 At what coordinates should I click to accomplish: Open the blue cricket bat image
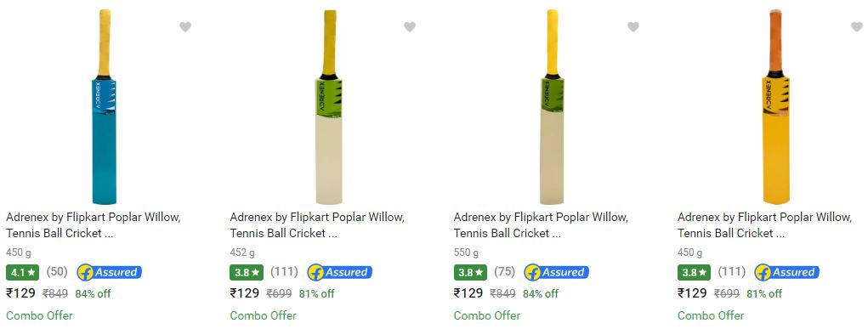104,107
